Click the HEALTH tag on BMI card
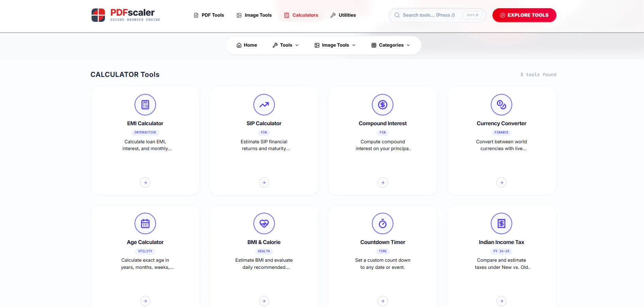 point(264,251)
